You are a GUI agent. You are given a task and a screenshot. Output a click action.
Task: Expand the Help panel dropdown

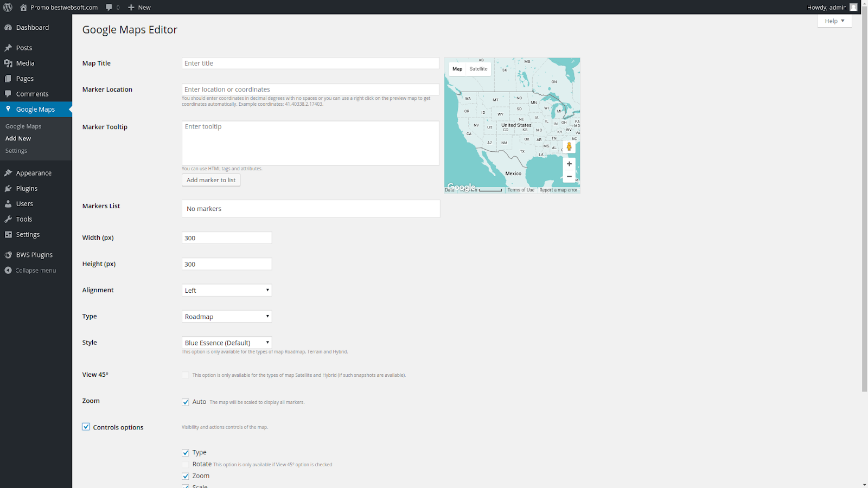[x=834, y=21]
